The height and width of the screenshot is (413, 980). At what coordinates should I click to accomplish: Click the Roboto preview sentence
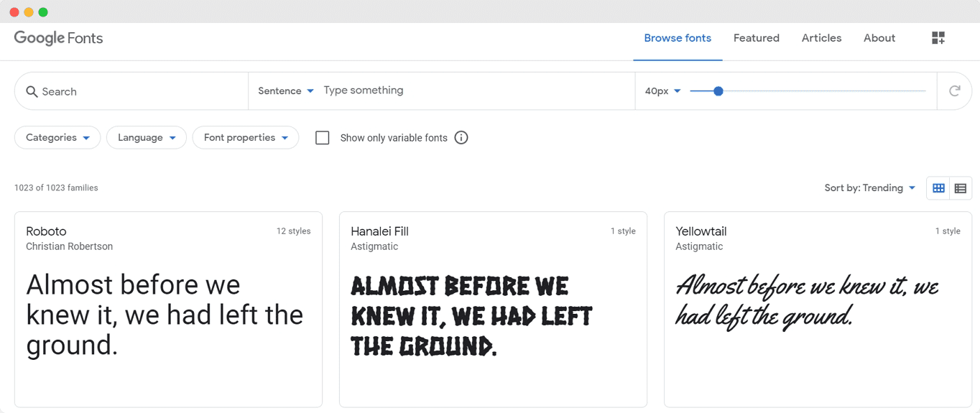point(165,315)
